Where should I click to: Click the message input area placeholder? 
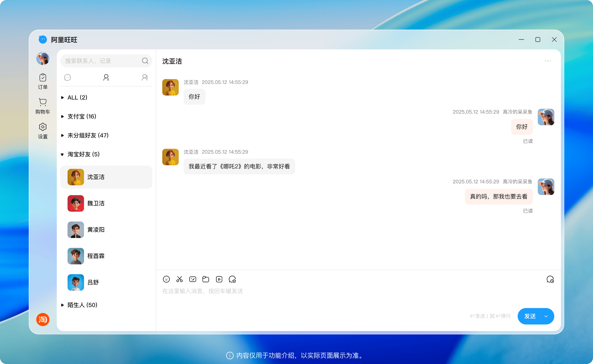click(x=203, y=291)
